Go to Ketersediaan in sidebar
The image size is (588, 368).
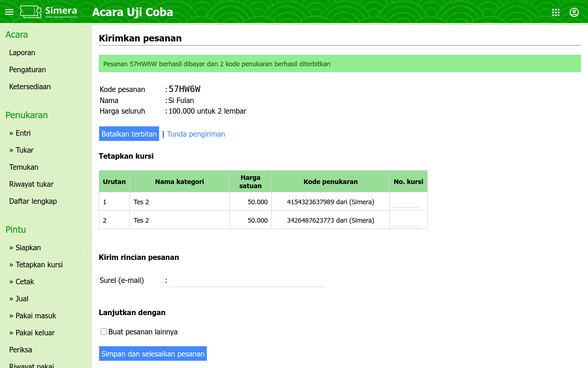pos(30,86)
